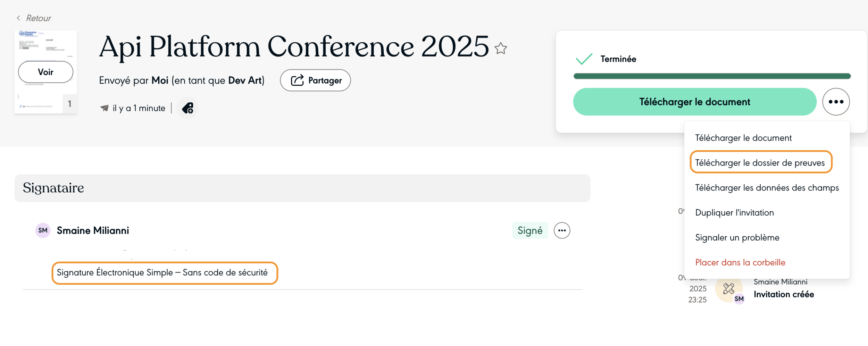Mark document as favorite with star icon
Image resolution: width=868 pixels, height=346 pixels.
click(x=501, y=48)
